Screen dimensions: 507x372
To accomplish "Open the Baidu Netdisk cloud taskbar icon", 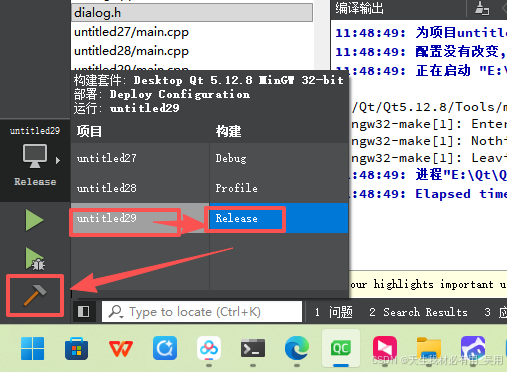I will point(209,348).
